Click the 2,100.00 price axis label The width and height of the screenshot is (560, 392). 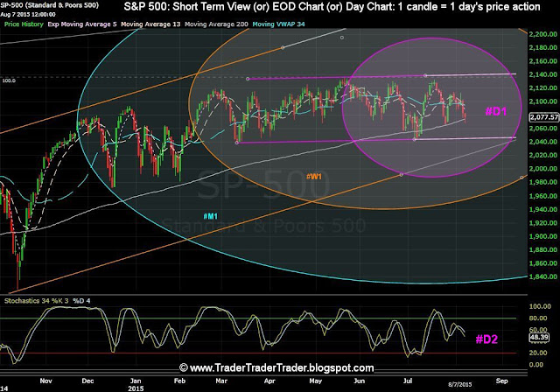(543, 101)
